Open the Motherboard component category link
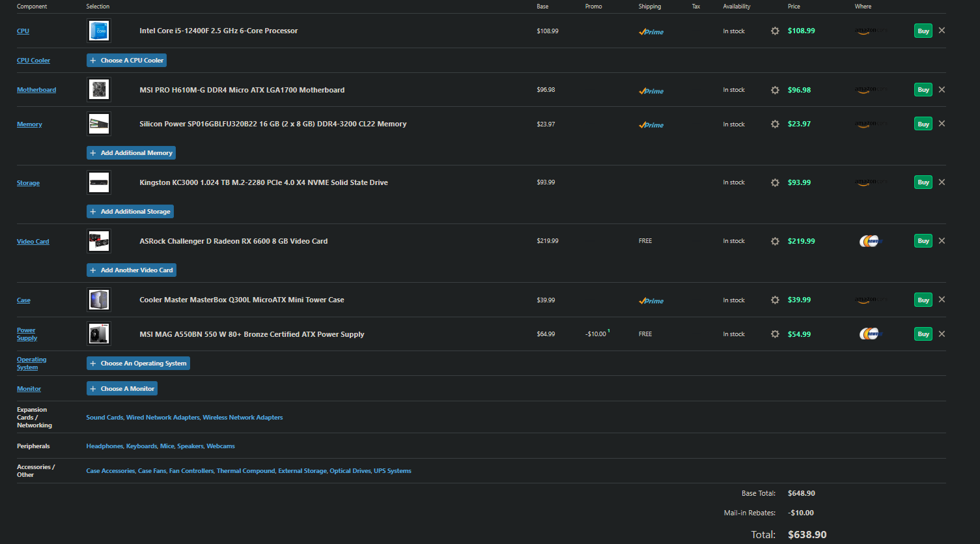The height and width of the screenshot is (544, 980). tap(36, 90)
